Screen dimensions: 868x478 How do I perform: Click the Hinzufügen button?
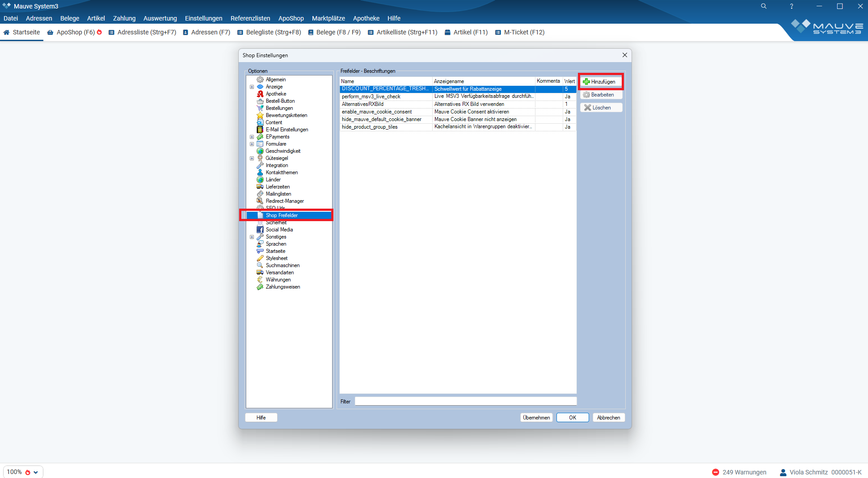pyautogui.click(x=601, y=82)
